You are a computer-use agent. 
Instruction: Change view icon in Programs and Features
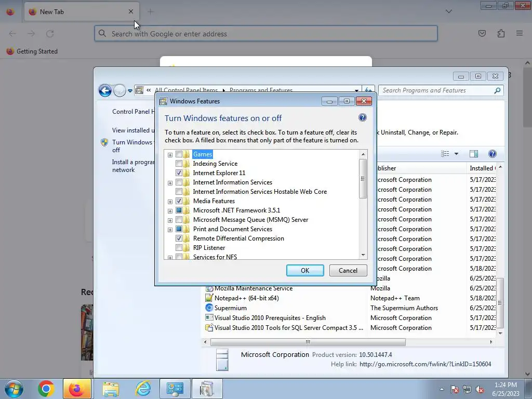[445, 154]
